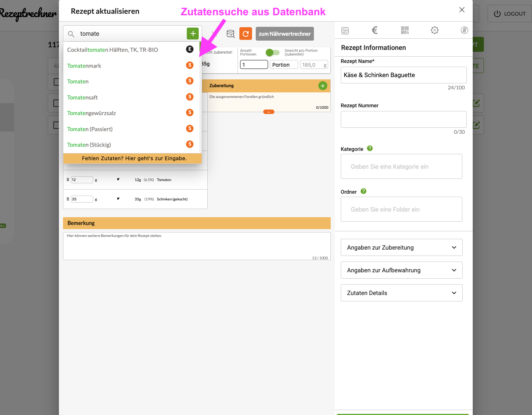Click the green plus button beside the search field
This screenshot has height=415, width=532.
[x=193, y=34]
